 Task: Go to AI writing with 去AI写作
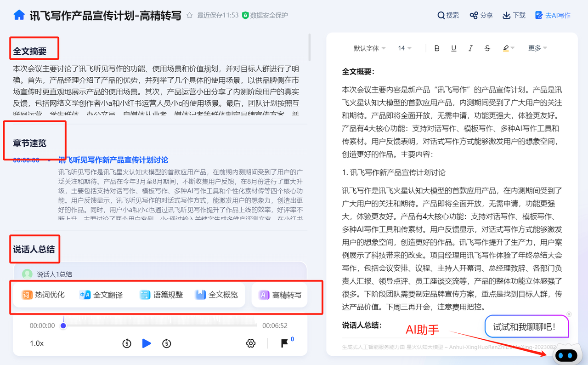pos(553,15)
